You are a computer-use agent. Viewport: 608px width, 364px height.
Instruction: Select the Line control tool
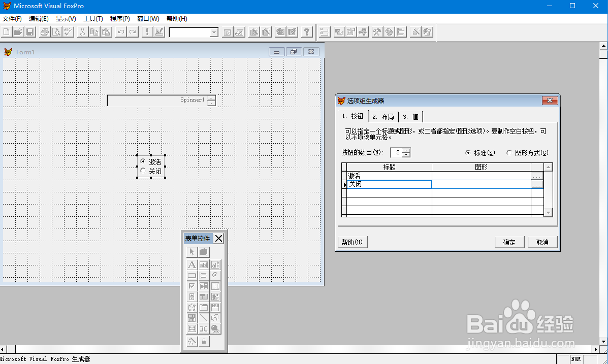pos(204,318)
